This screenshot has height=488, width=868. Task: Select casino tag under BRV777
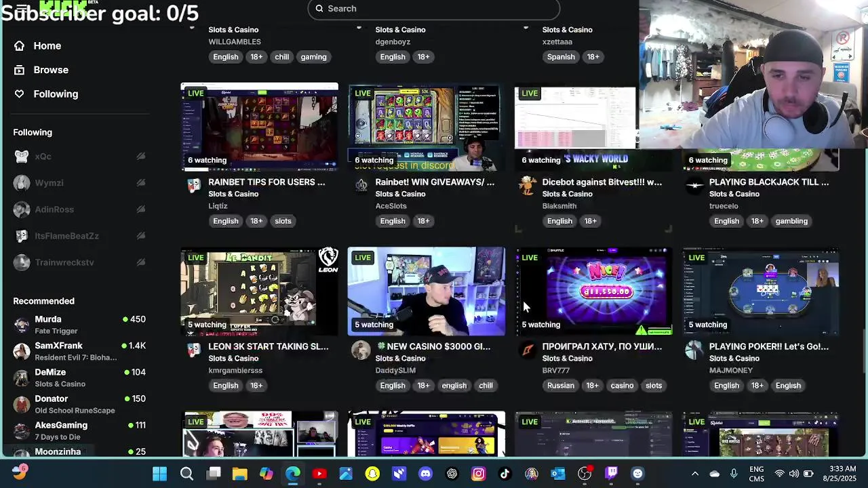pos(622,386)
